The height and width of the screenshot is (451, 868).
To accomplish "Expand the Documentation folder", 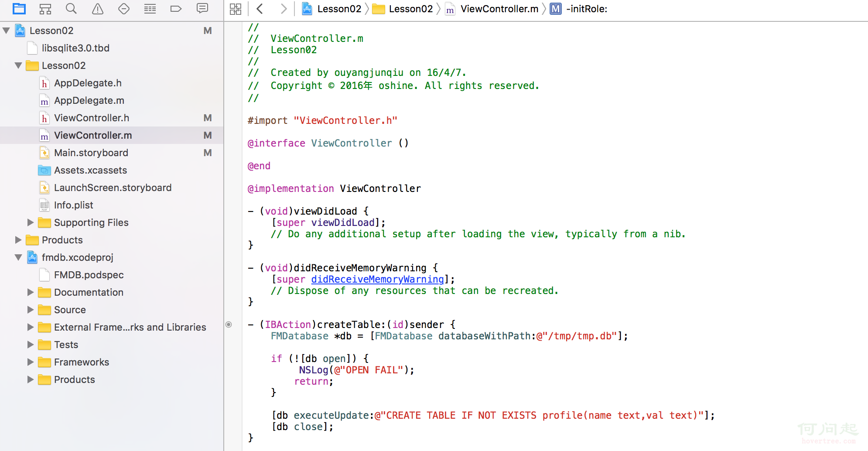I will coord(31,292).
